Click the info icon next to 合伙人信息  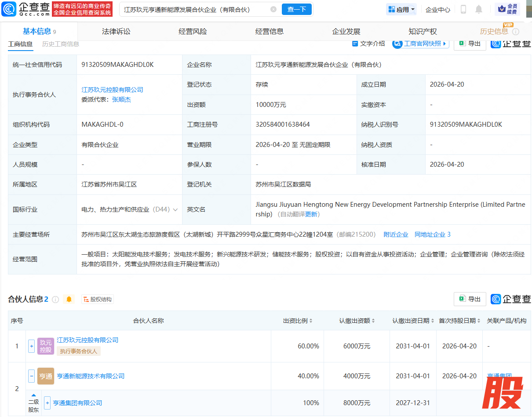(x=55, y=300)
